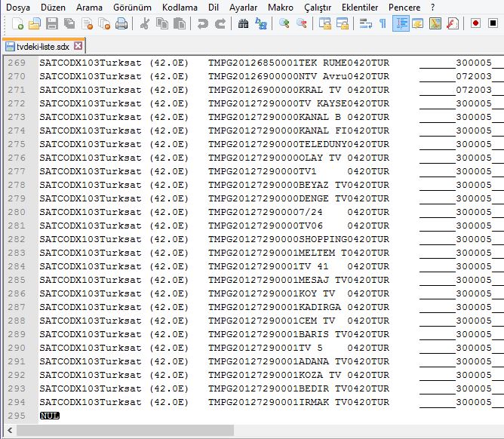504x439 pixels.
Task: Zoom in with the magnifier plus icon
Action: (284, 24)
